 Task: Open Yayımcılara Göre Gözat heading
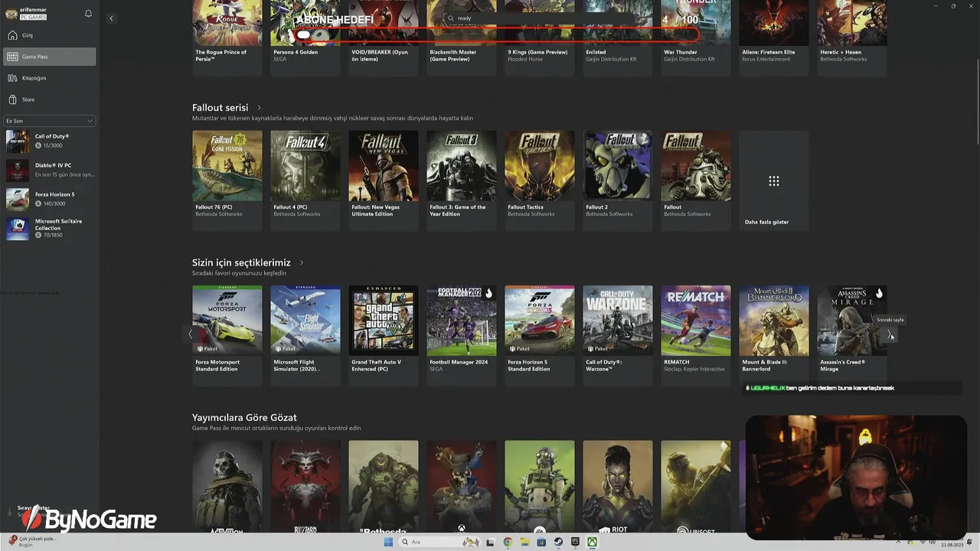(x=244, y=418)
